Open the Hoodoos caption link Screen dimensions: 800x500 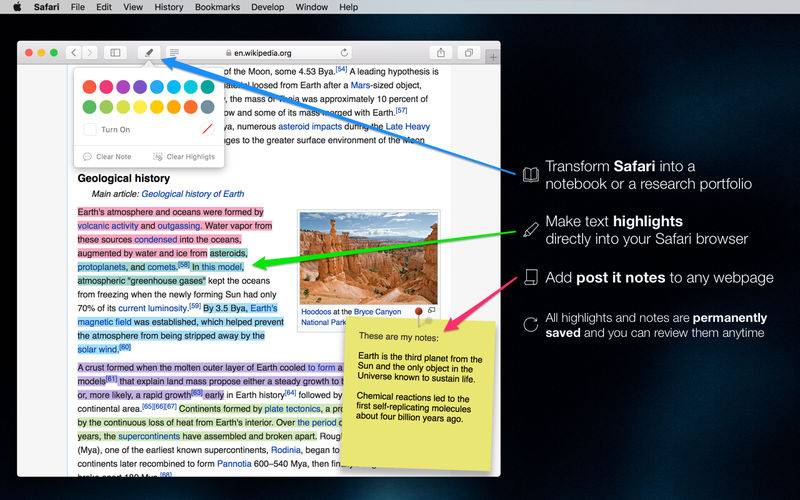316,311
